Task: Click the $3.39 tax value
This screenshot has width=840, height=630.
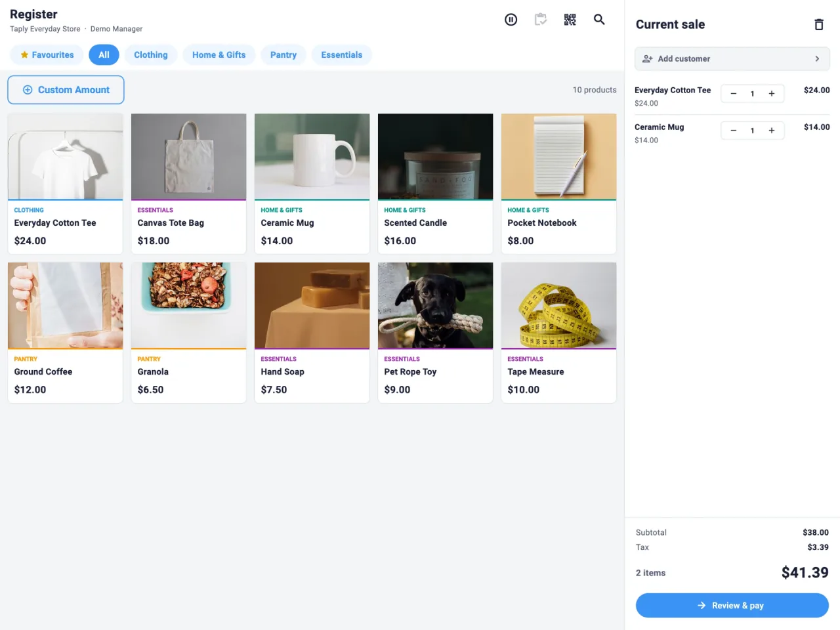Action: [x=818, y=547]
